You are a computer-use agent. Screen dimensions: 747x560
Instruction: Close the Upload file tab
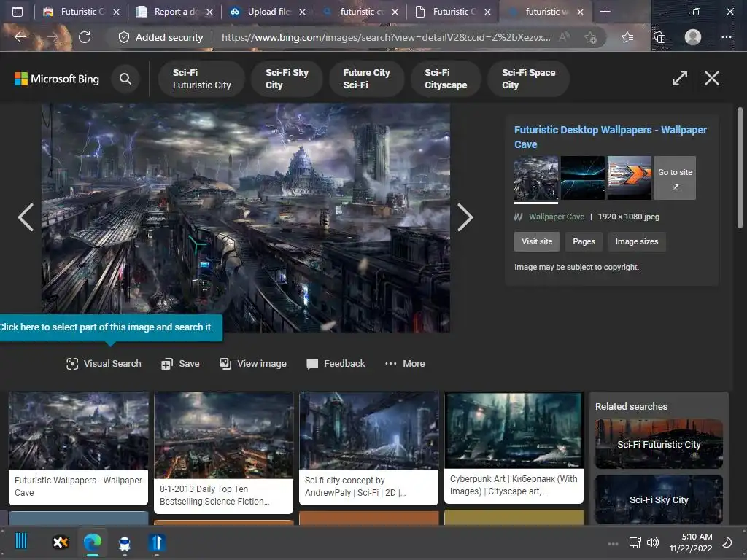tap(302, 12)
